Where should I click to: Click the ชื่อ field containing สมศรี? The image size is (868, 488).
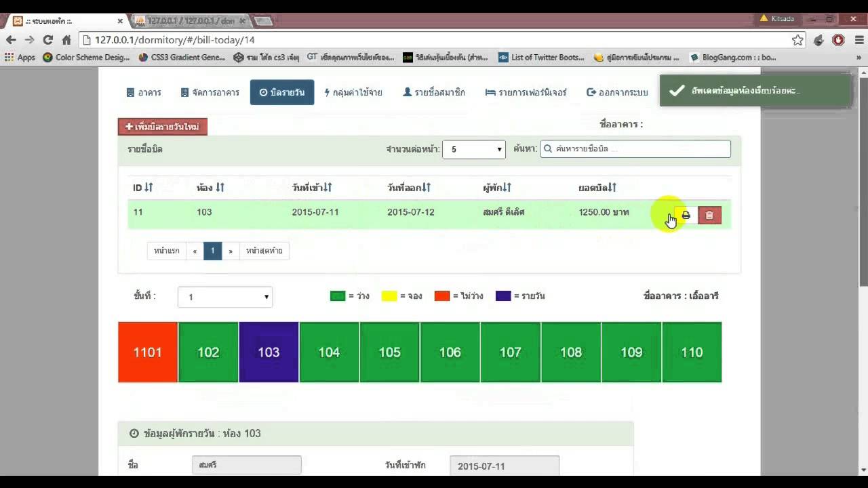pos(247,466)
